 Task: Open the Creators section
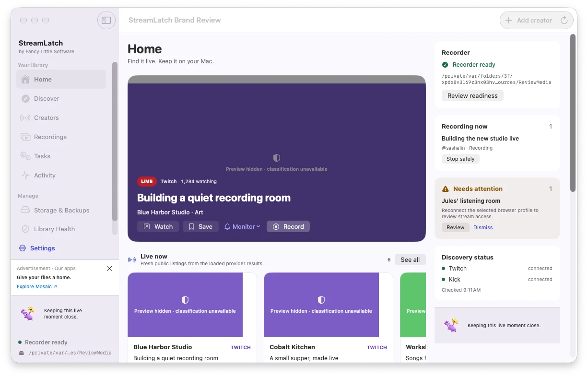[x=61, y=118]
